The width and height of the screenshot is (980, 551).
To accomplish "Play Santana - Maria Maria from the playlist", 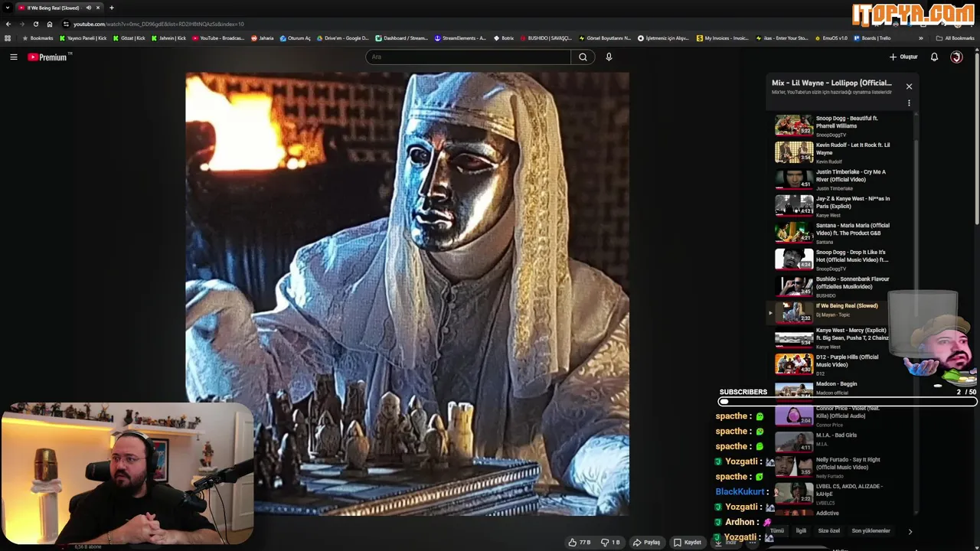I will pyautogui.click(x=841, y=233).
